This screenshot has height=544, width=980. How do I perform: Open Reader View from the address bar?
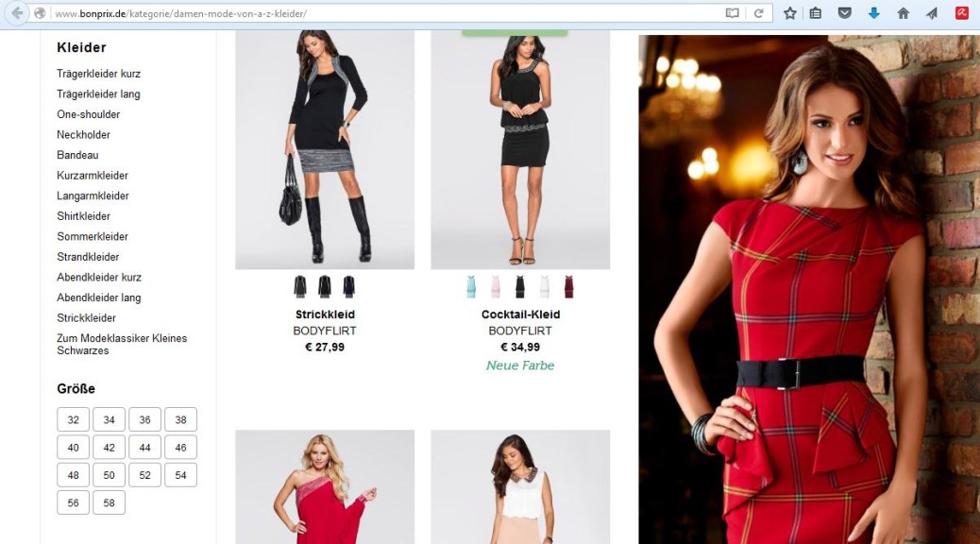pyautogui.click(x=732, y=13)
